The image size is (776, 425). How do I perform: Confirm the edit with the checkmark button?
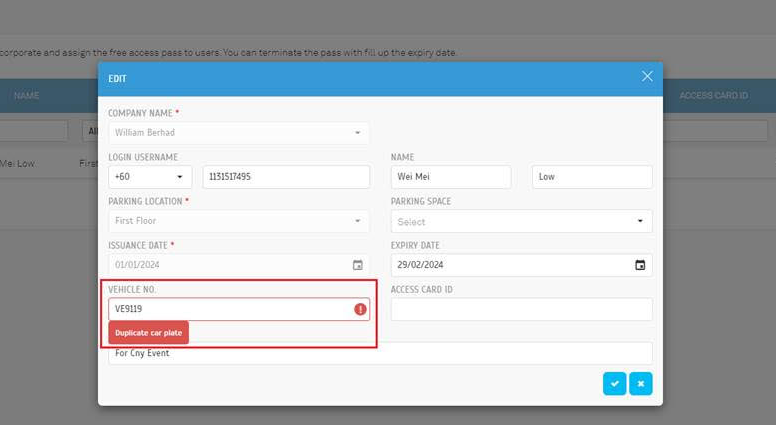[614, 383]
